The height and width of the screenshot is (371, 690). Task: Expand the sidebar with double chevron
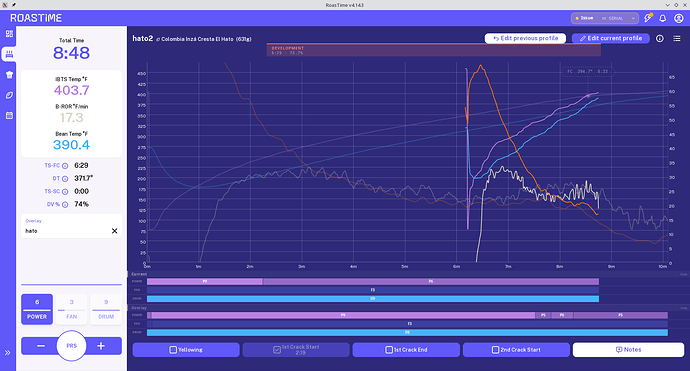(x=7, y=353)
